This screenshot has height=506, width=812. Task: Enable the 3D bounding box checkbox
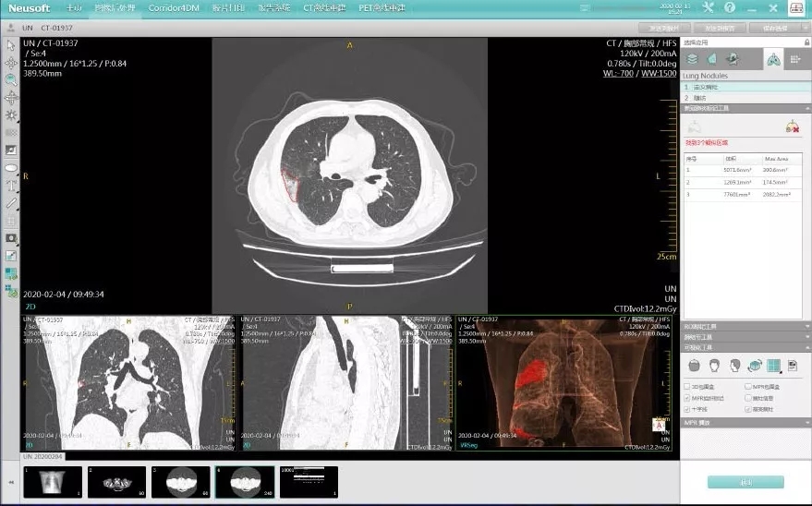click(x=688, y=387)
